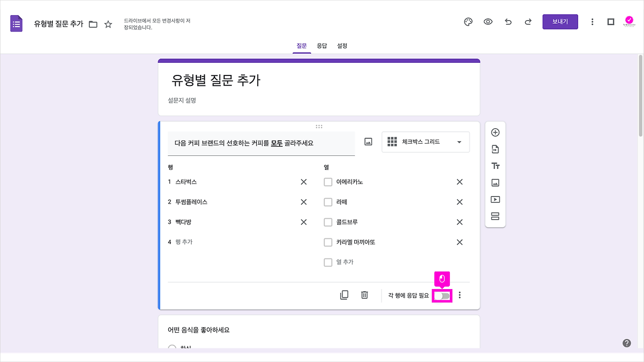The image size is (644, 362).
Task: Enable the 각 행에 응답 필요 toggle
Action: pos(442,296)
